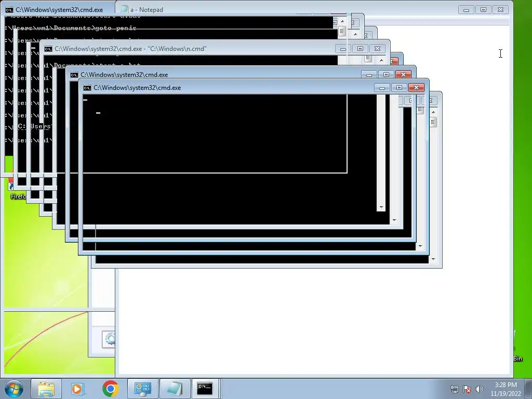Minimize the Notepad window

[x=466, y=10]
